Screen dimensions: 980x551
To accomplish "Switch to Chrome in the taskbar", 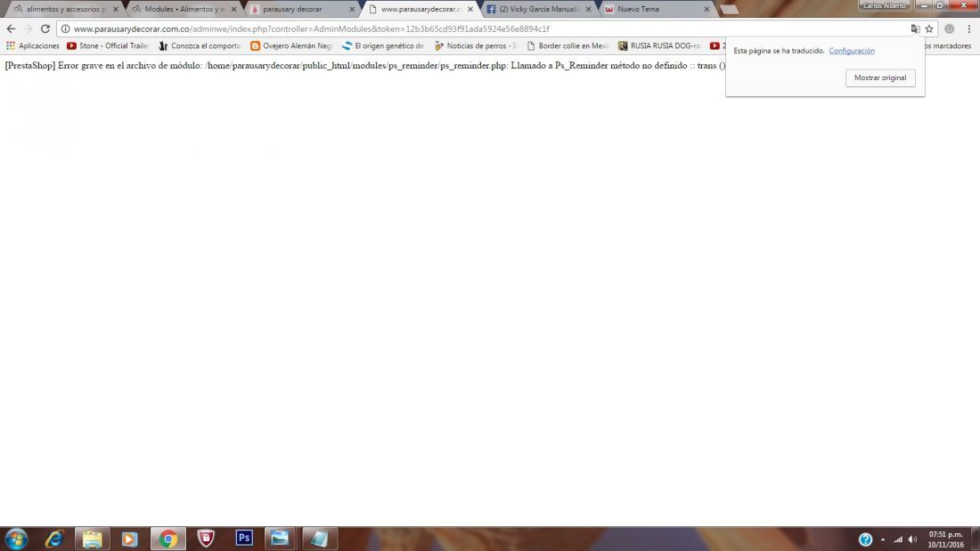I will [167, 539].
